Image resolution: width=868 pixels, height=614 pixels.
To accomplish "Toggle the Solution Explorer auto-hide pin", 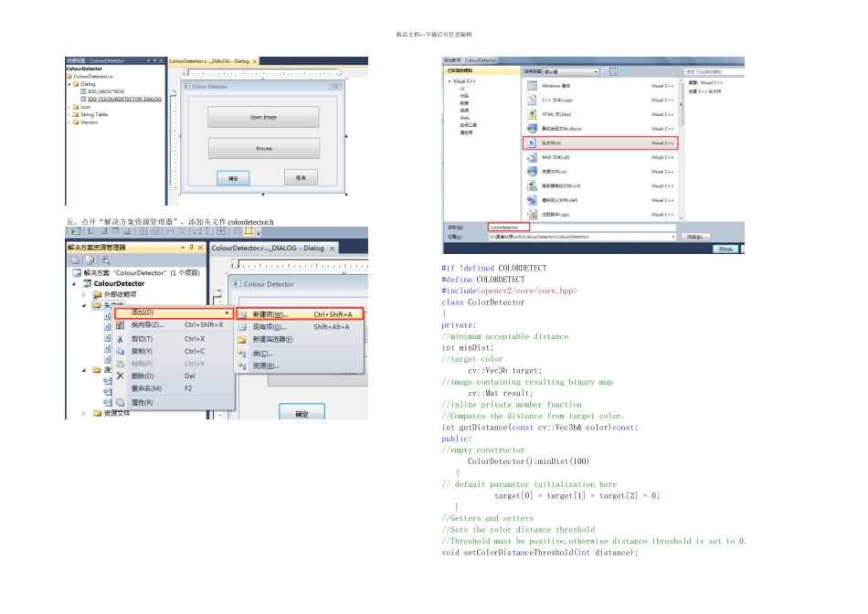I will [192, 248].
